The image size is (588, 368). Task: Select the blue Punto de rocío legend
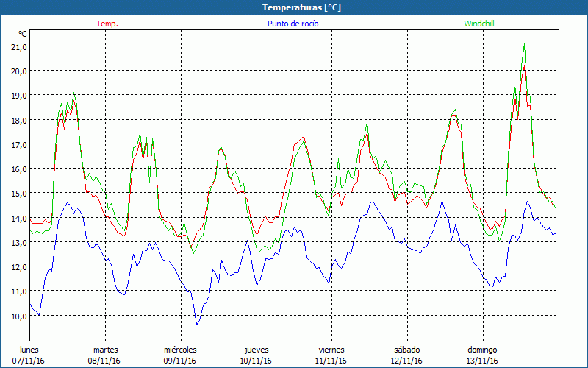coord(293,24)
